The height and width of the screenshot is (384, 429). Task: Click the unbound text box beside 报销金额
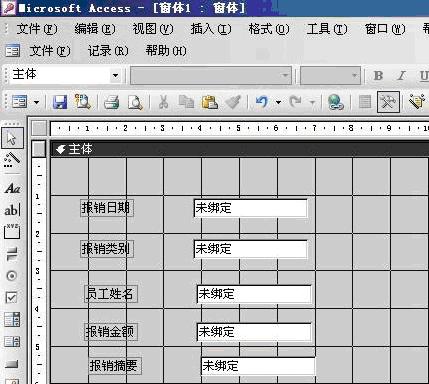coord(254,332)
